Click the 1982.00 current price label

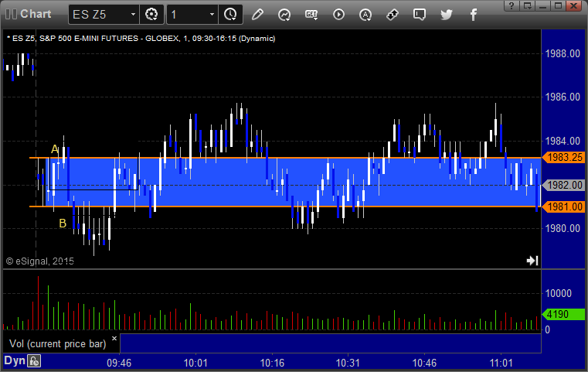point(563,185)
